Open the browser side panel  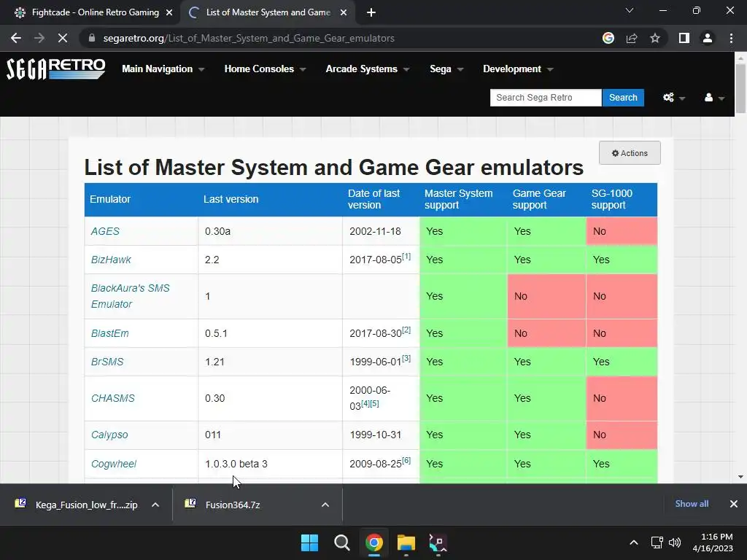coord(684,38)
